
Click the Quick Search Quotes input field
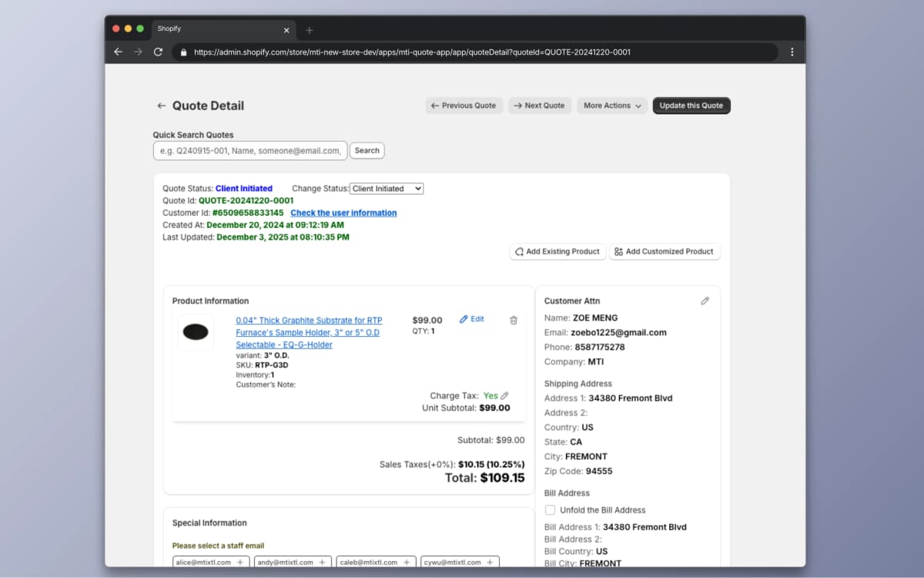click(250, 151)
